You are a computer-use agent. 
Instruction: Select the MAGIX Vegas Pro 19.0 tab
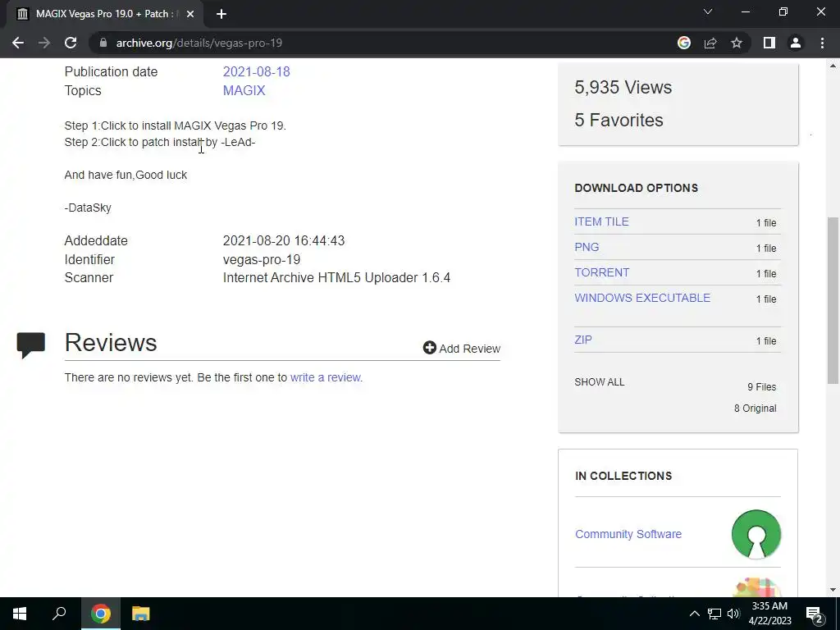coord(104,14)
